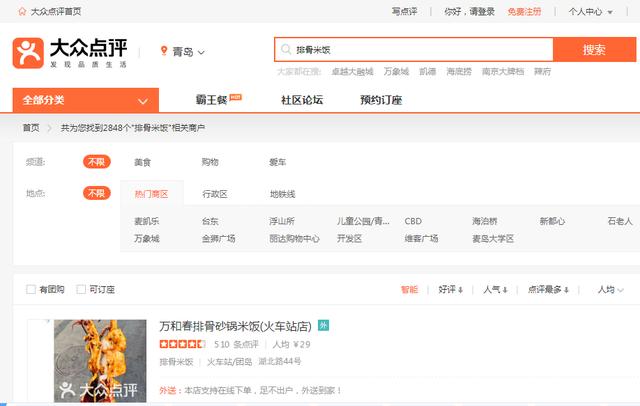Toggle the 可订座 checkbox
The width and height of the screenshot is (640, 406).
click(81, 289)
